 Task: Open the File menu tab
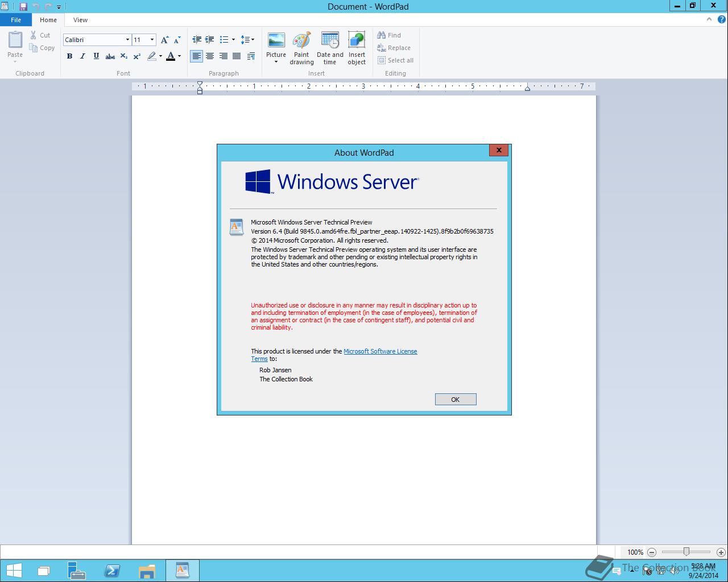tap(16, 20)
